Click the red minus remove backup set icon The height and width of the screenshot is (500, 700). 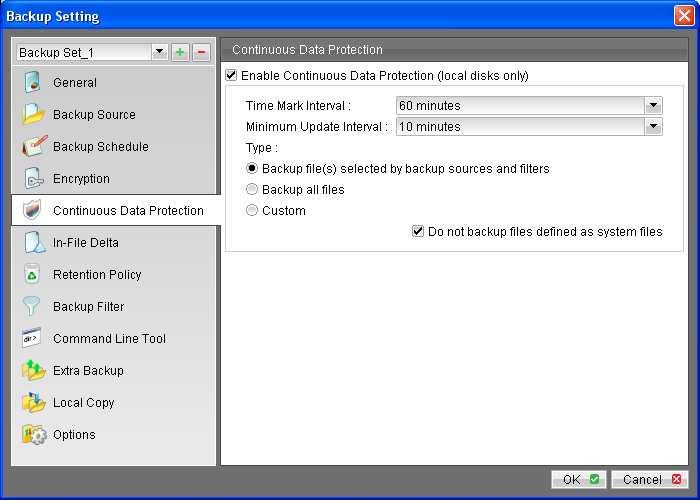click(x=200, y=52)
